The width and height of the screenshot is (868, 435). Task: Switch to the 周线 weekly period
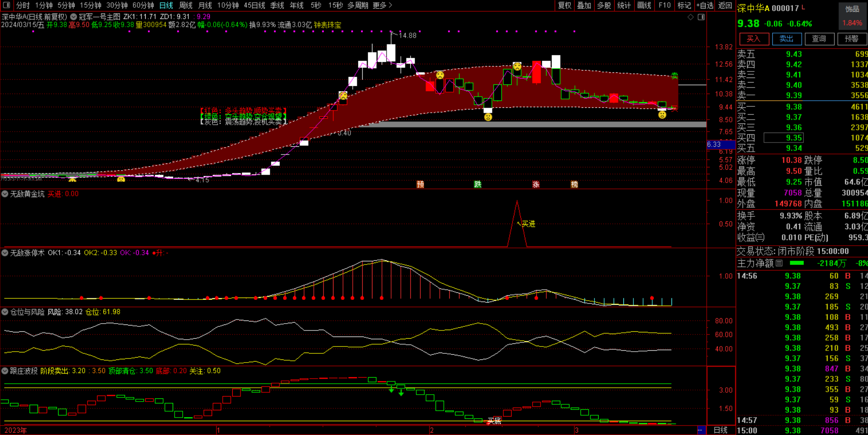186,6
